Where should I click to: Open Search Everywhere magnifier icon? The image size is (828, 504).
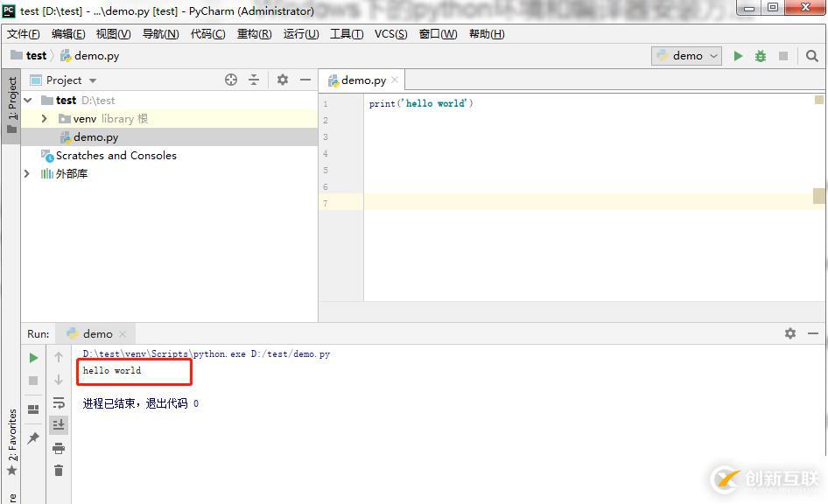[811, 56]
